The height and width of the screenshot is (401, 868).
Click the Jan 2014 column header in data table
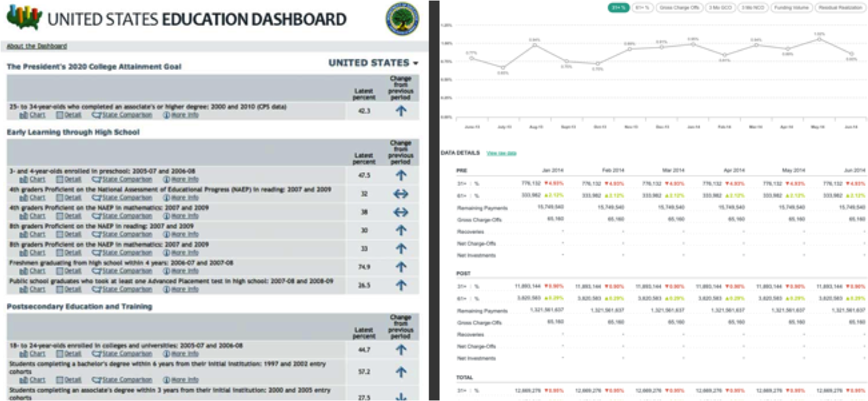pyautogui.click(x=551, y=170)
